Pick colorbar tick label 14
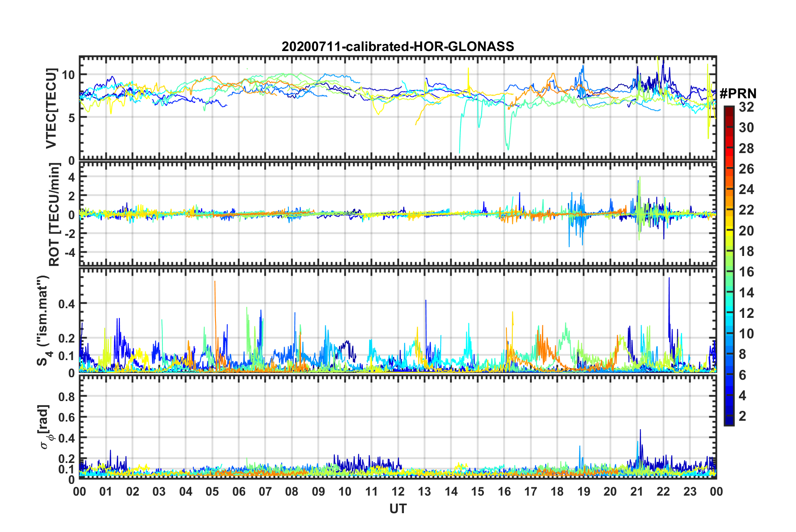The height and width of the screenshot is (532, 796). click(x=746, y=293)
